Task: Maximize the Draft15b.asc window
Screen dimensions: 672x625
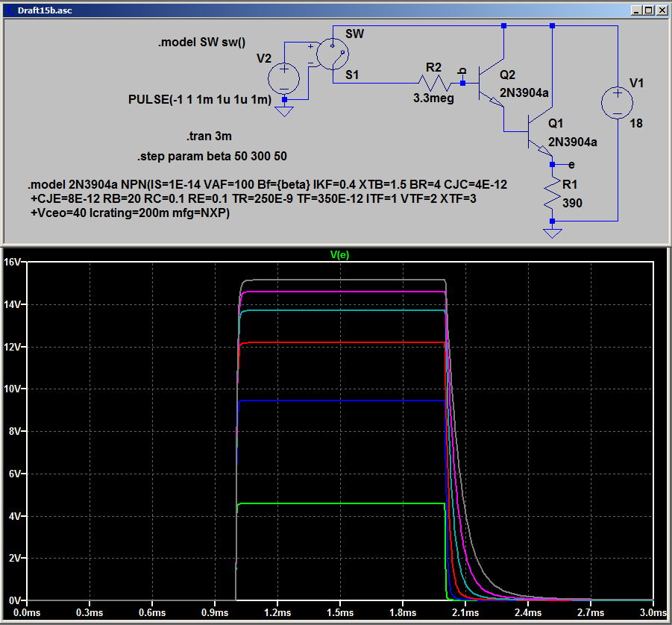Action: coord(649,10)
